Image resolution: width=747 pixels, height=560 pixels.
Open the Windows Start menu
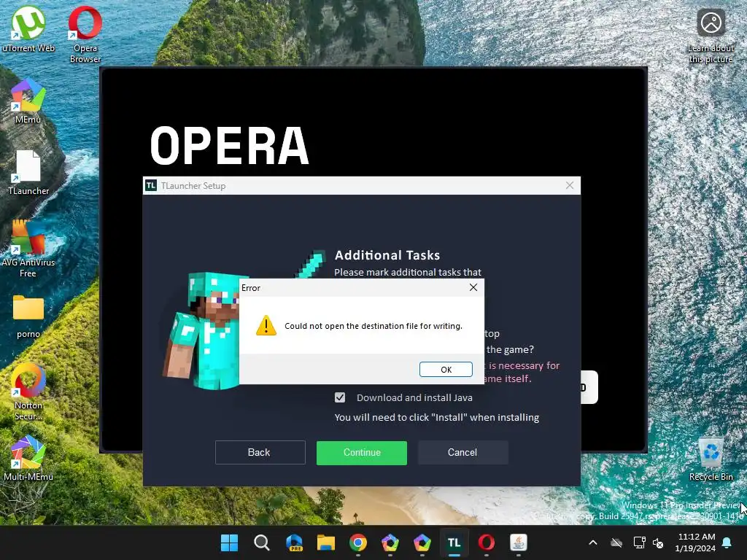pos(229,542)
